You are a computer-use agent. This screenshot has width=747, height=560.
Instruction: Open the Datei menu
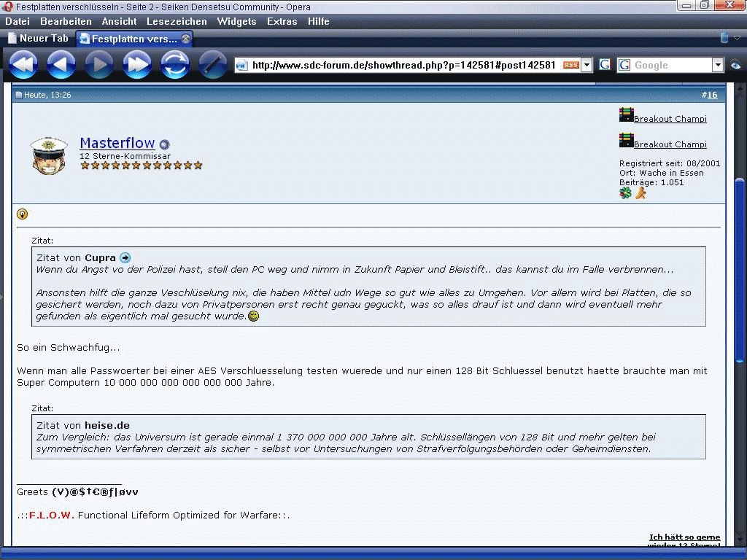[x=18, y=21]
